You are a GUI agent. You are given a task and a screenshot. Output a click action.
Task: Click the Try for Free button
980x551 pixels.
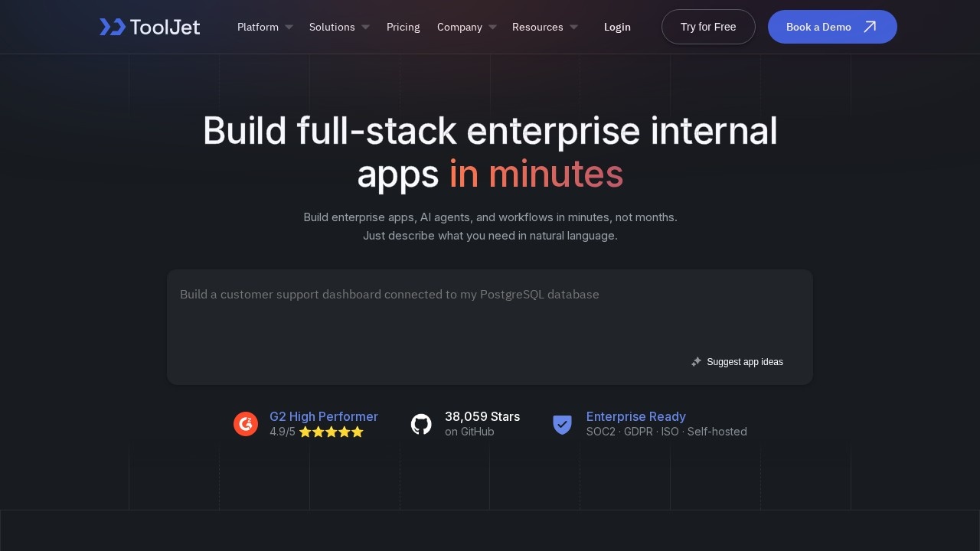point(708,27)
